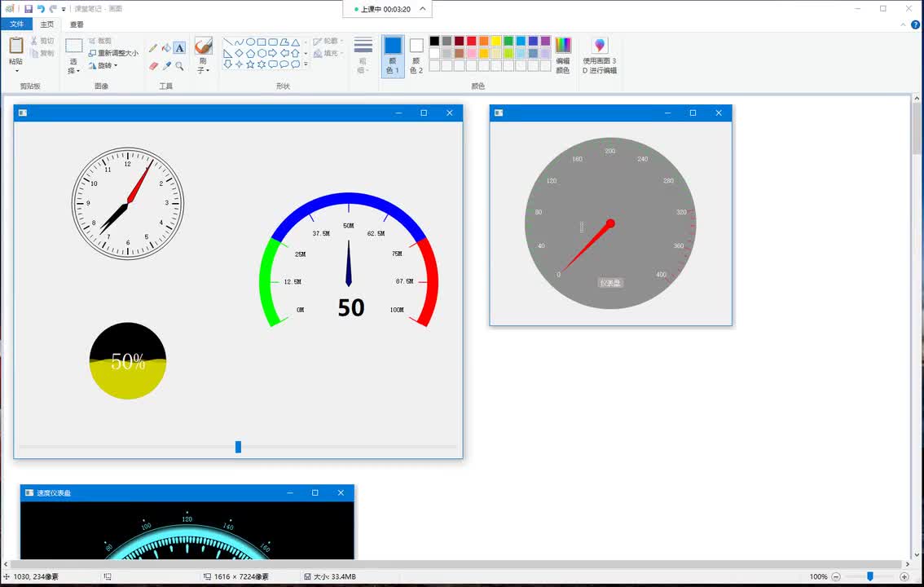
Task: Choose the Down arrow shape
Action: (228, 64)
